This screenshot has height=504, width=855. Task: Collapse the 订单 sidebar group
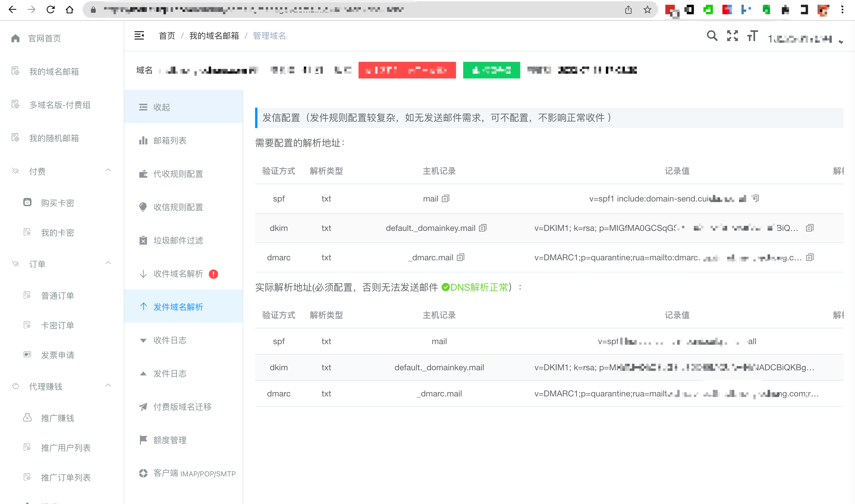click(x=108, y=263)
